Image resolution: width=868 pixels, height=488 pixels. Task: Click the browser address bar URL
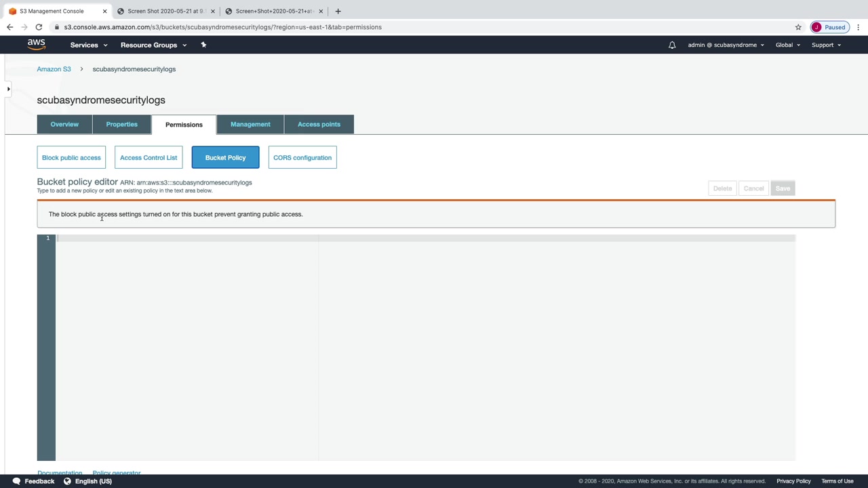click(x=223, y=27)
